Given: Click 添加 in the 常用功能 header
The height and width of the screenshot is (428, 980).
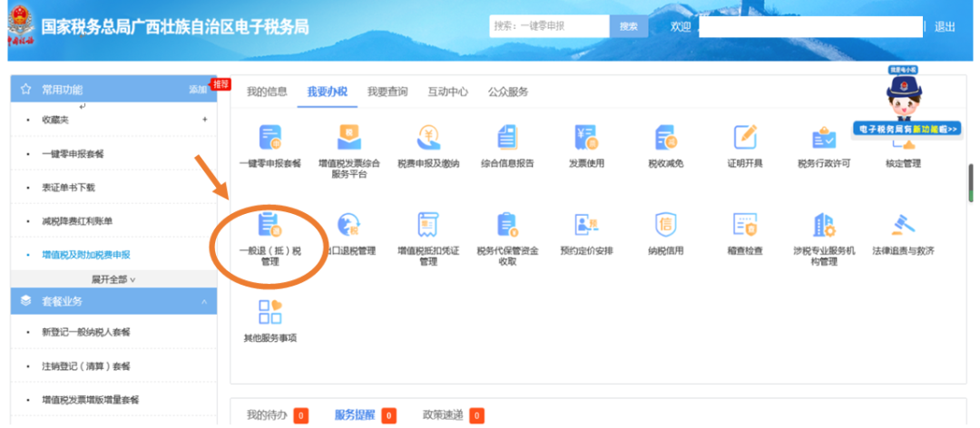Looking at the screenshot, I should 198,90.
